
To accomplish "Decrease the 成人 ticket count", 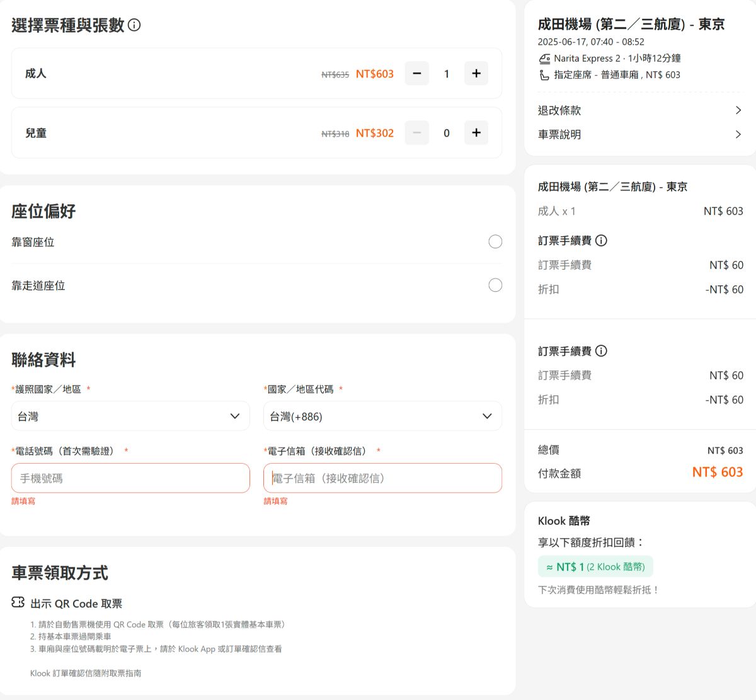I will [x=416, y=73].
